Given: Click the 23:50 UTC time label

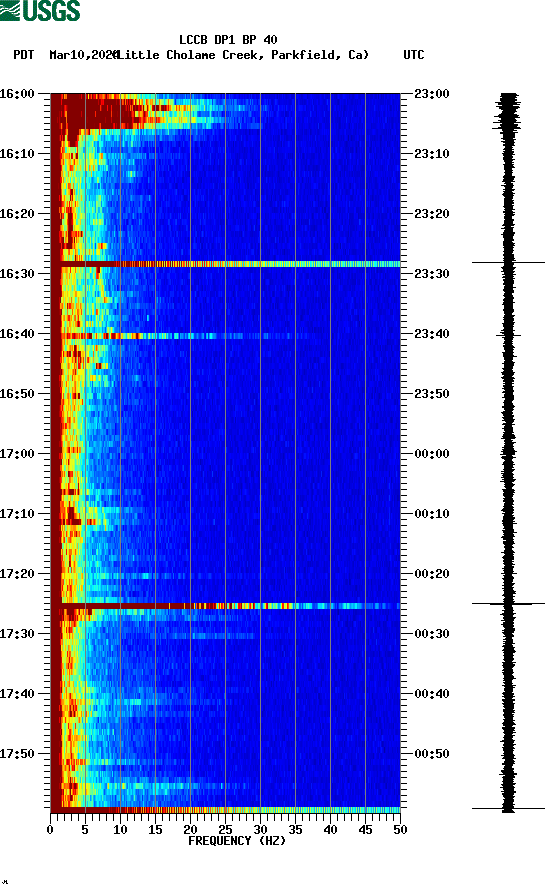Looking at the screenshot, I should pyautogui.click(x=432, y=394).
